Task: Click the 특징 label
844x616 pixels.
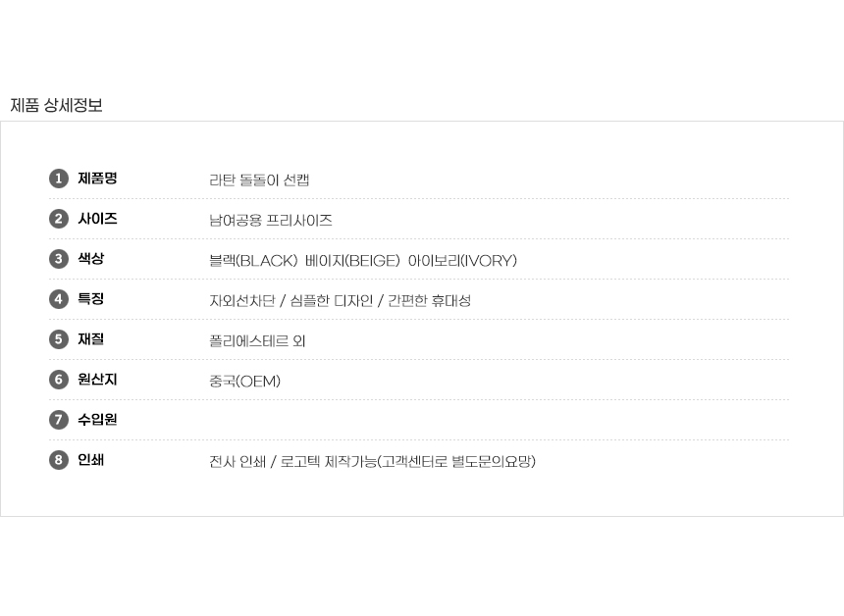Action: 91,299
